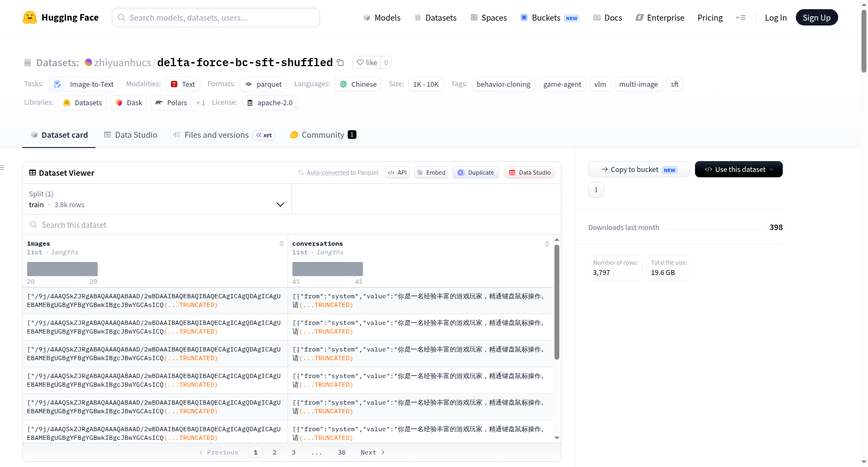Viewport: 868px width, 467px height.
Task: Switch to the Data Studio tab
Action: 131,135
